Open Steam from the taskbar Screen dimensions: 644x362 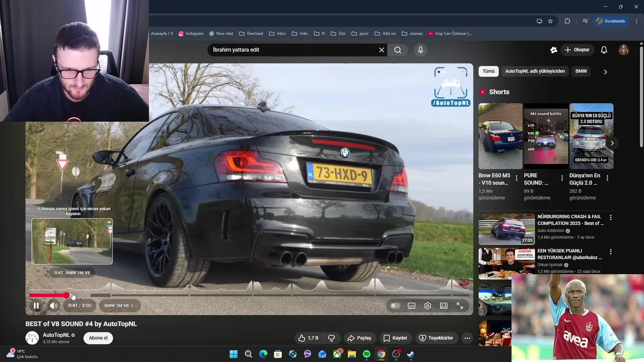pos(411,354)
